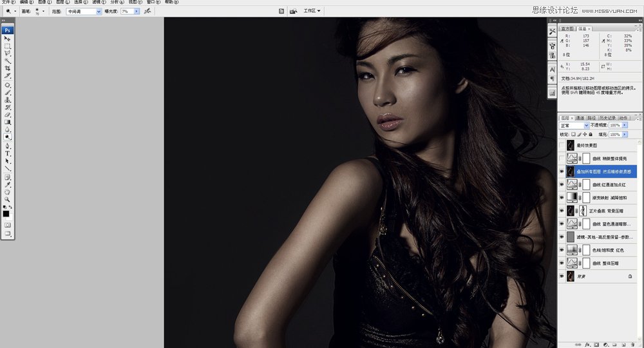644x348 pixels.
Task: Expand the collapsed toolbox panel arrows
Action: coord(3,20)
